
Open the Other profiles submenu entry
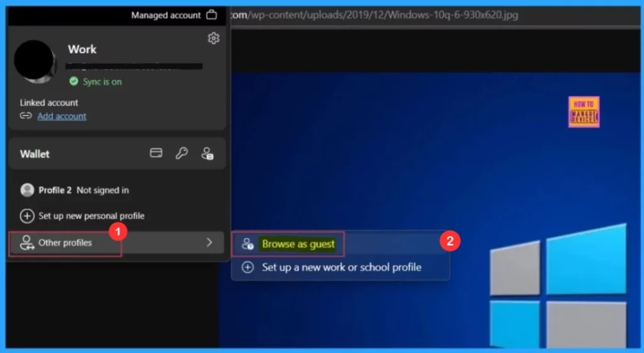pyautogui.click(x=65, y=243)
